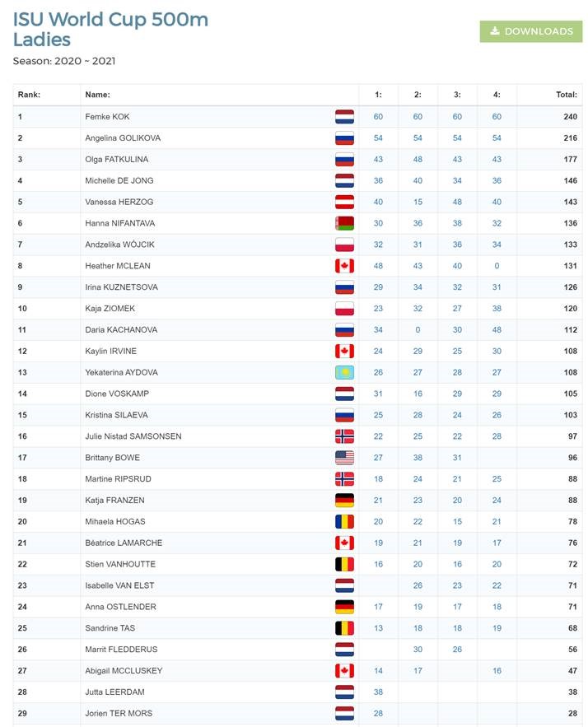Click the Canadian flag beside Heather MCLEAN
The width and height of the screenshot is (588, 727).
point(344,266)
